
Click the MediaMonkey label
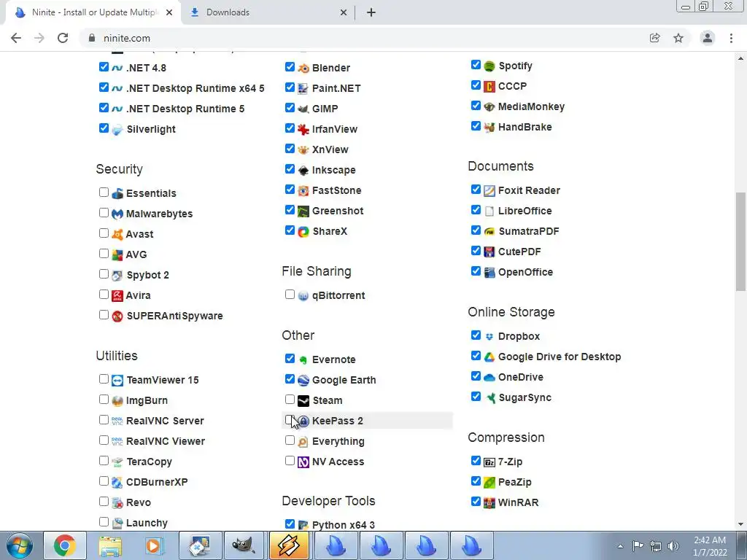click(x=531, y=106)
